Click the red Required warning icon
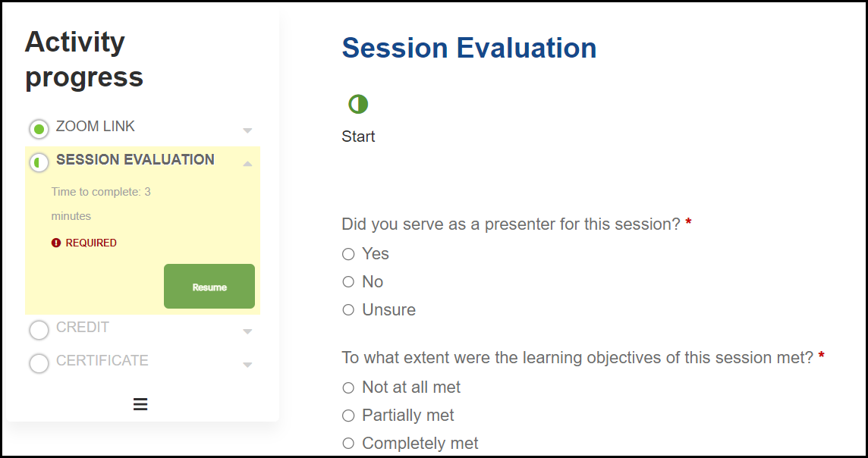The width and height of the screenshot is (868, 458). pyautogui.click(x=56, y=243)
